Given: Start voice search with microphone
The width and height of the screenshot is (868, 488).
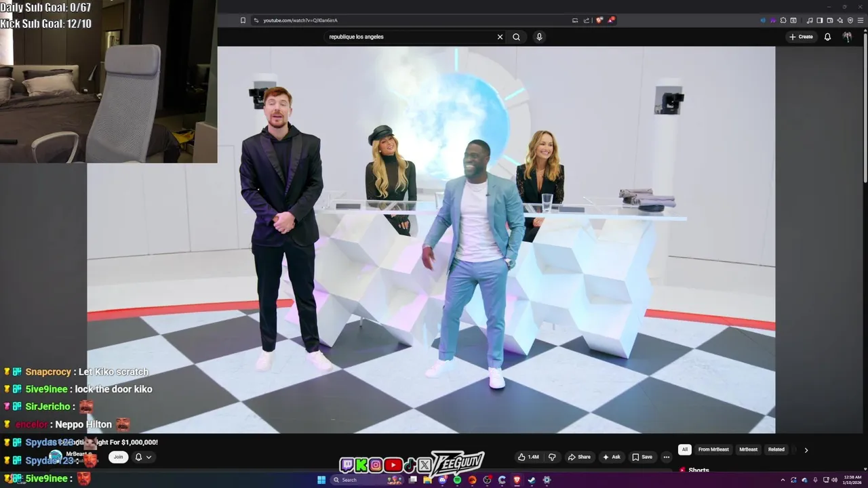Looking at the screenshot, I should click(x=539, y=37).
